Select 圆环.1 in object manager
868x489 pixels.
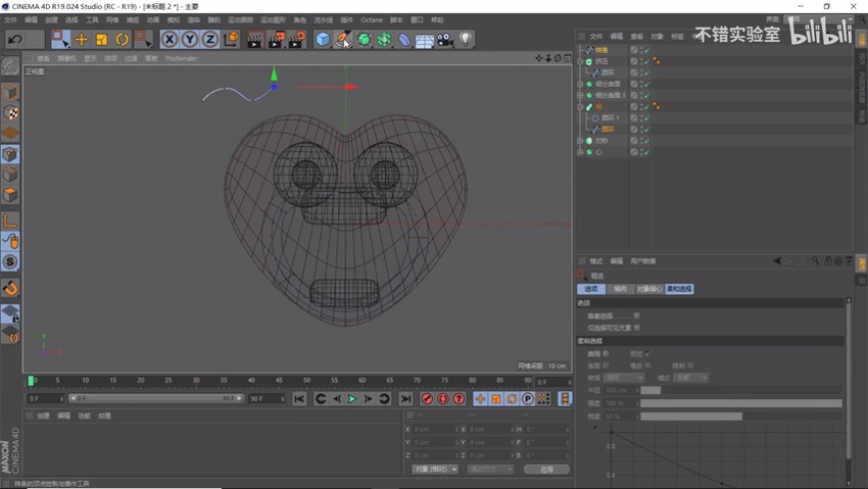click(x=610, y=118)
